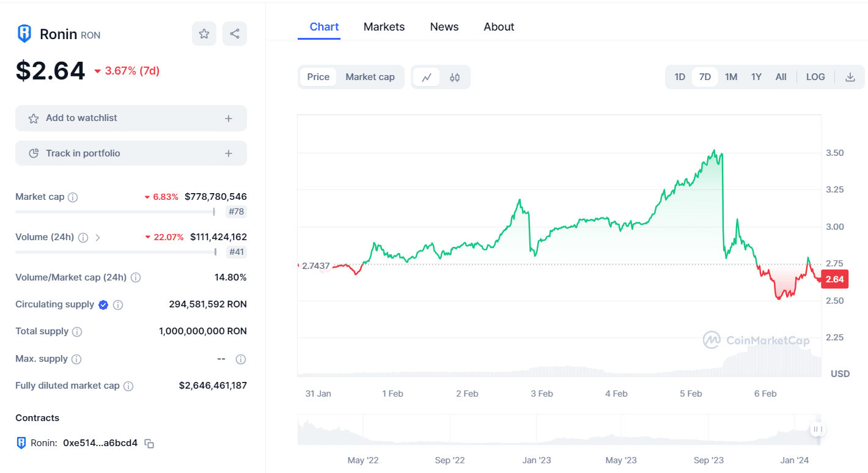Screen dimensions: 868x473
Task: Click Fully diluted market cap info icon
Action: coord(128,386)
